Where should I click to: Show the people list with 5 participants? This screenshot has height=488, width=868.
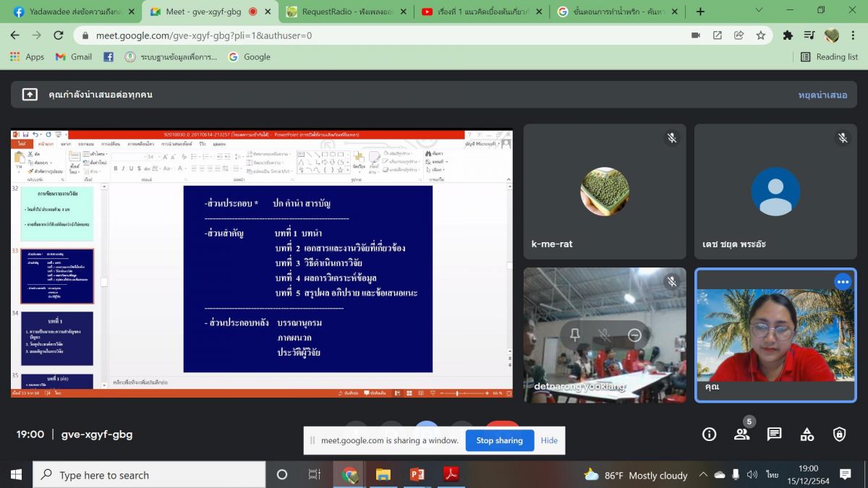pos(741,434)
